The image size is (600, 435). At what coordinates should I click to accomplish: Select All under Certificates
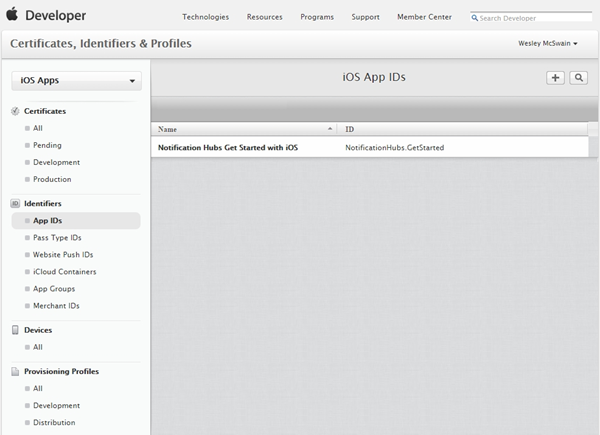[38, 128]
